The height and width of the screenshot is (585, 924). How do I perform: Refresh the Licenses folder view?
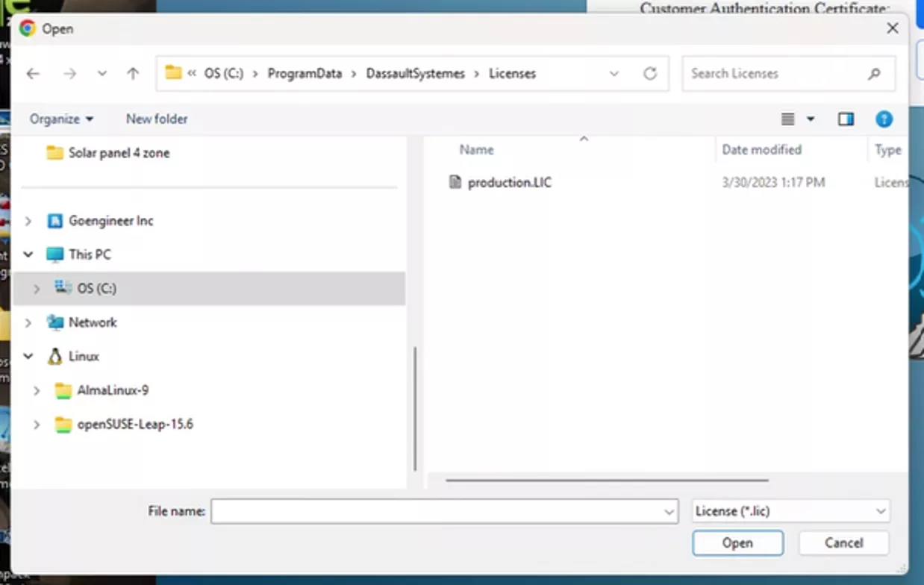pyautogui.click(x=650, y=74)
